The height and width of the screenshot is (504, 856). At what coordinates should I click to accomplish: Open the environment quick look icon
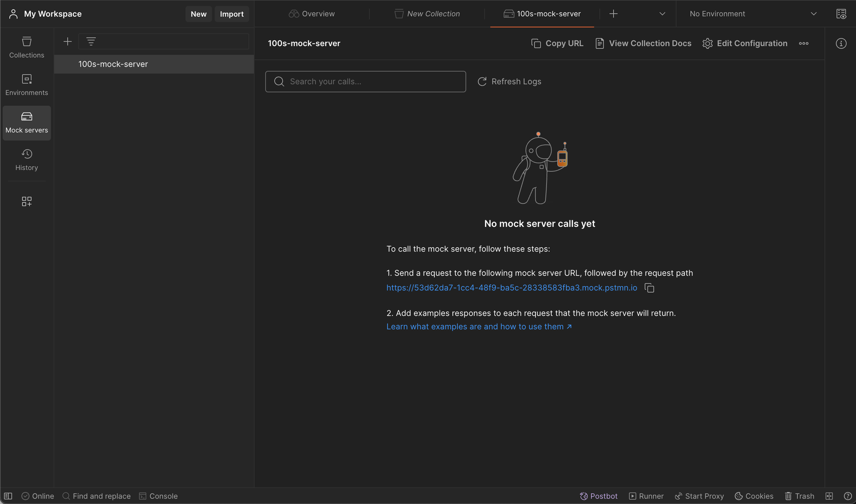point(841,14)
